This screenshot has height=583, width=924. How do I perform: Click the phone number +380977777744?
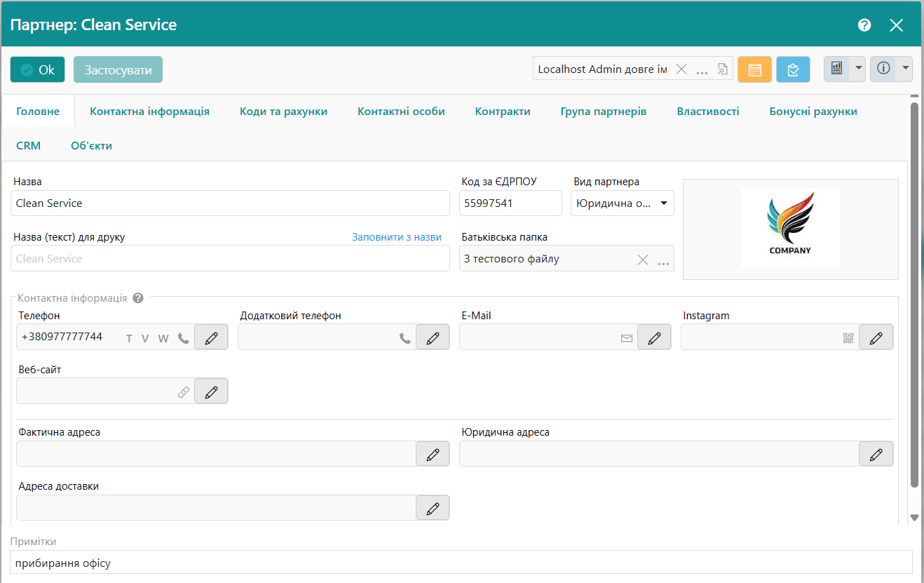coord(62,337)
